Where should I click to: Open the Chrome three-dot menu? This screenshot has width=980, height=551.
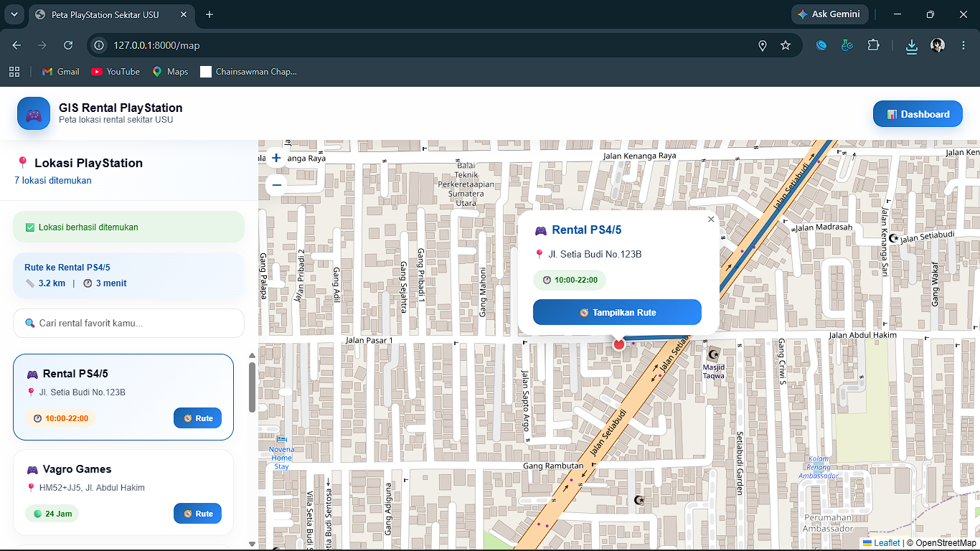[963, 45]
